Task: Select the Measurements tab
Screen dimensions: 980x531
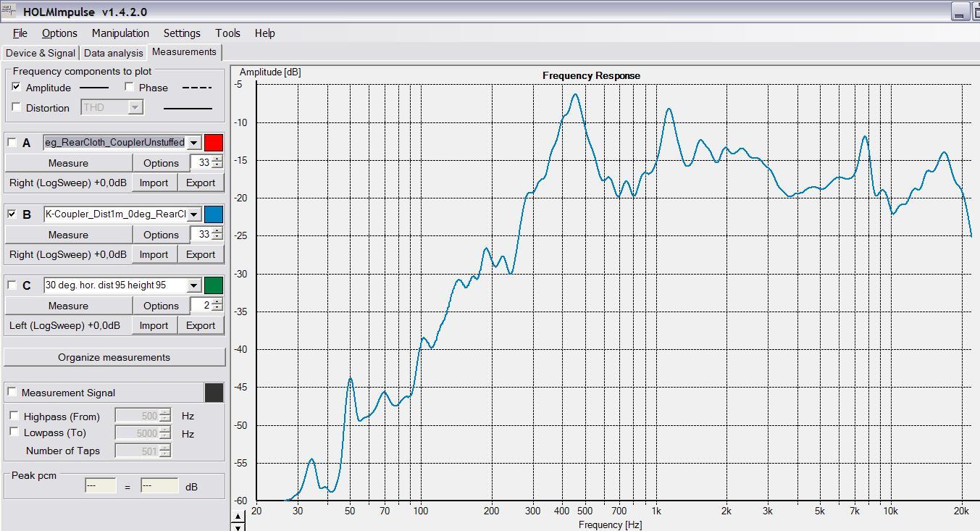Action: coord(184,52)
